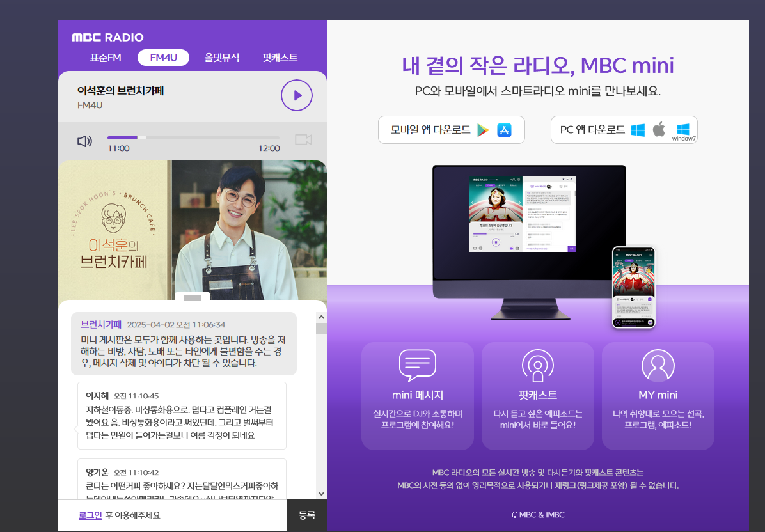Click the 브런치카페 notice message
The image size is (765, 532).
(x=184, y=344)
